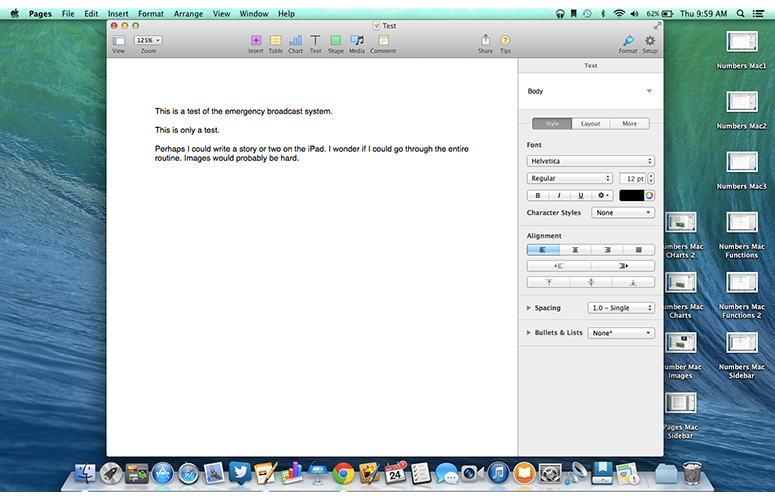Show the Setup inspector gear icon
Viewport: 775px width, 500px height.
[x=649, y=41]
